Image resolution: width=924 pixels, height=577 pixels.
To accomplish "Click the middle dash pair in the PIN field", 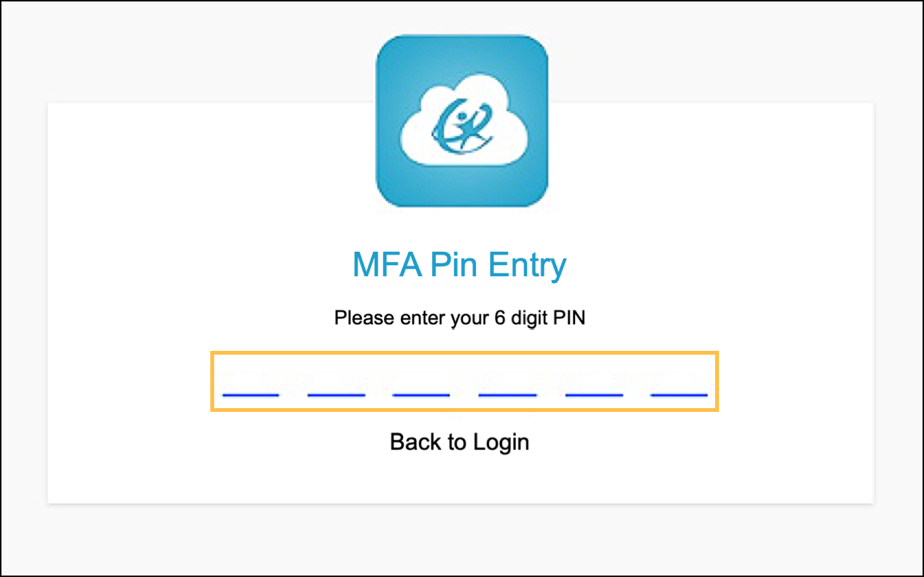I will [464, 395].
